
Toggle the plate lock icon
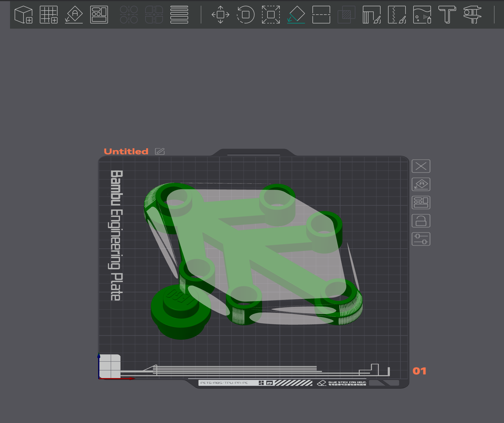pyautogui.click(x=421, y=221)
